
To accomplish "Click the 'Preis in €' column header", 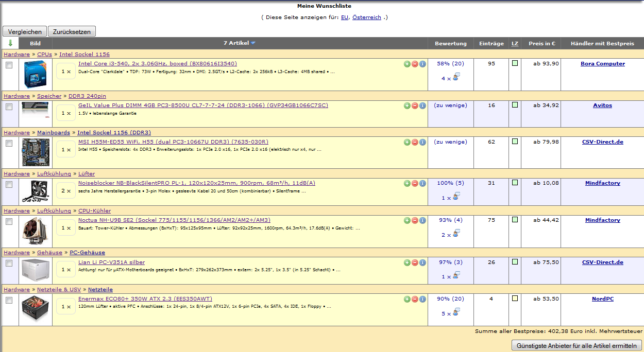I will (541, 44).
